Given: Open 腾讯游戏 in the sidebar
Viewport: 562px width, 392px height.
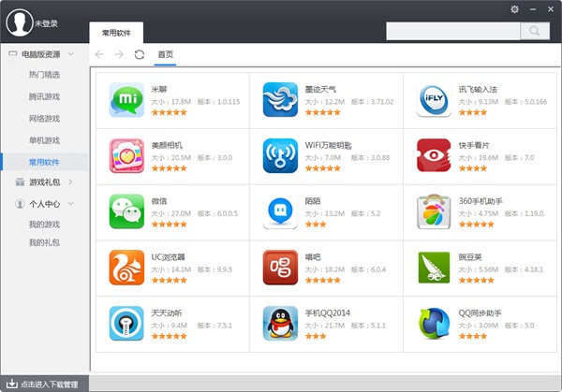Looking at the screenshot, I should 44,96.
